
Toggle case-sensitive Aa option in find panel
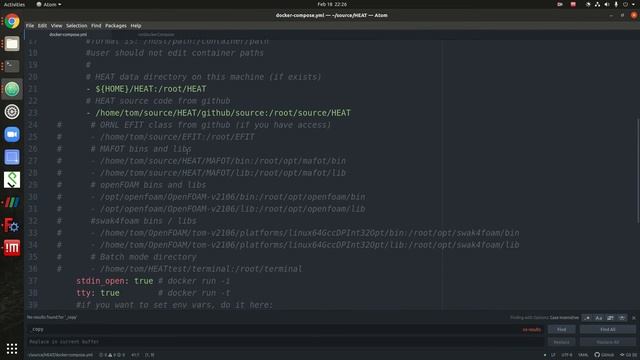click(x=599, y=318)
